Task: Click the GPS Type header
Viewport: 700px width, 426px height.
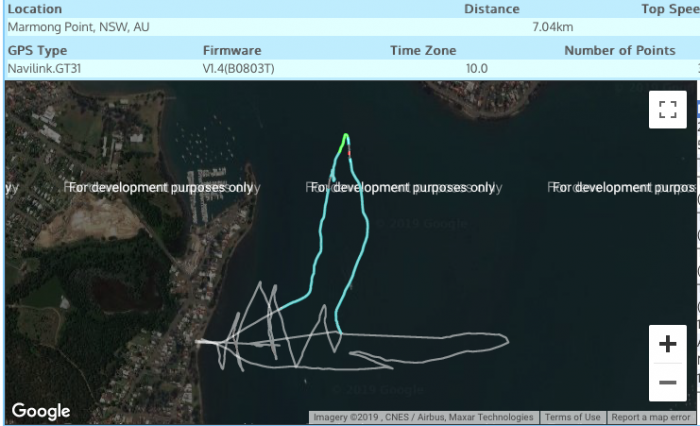Action: point(38,50)
